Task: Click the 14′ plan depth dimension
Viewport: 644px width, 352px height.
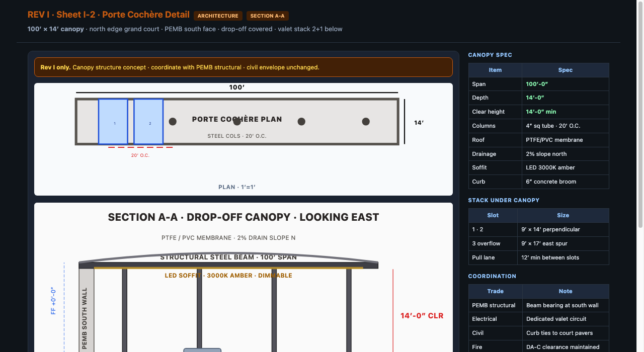Action: (419, 123)
